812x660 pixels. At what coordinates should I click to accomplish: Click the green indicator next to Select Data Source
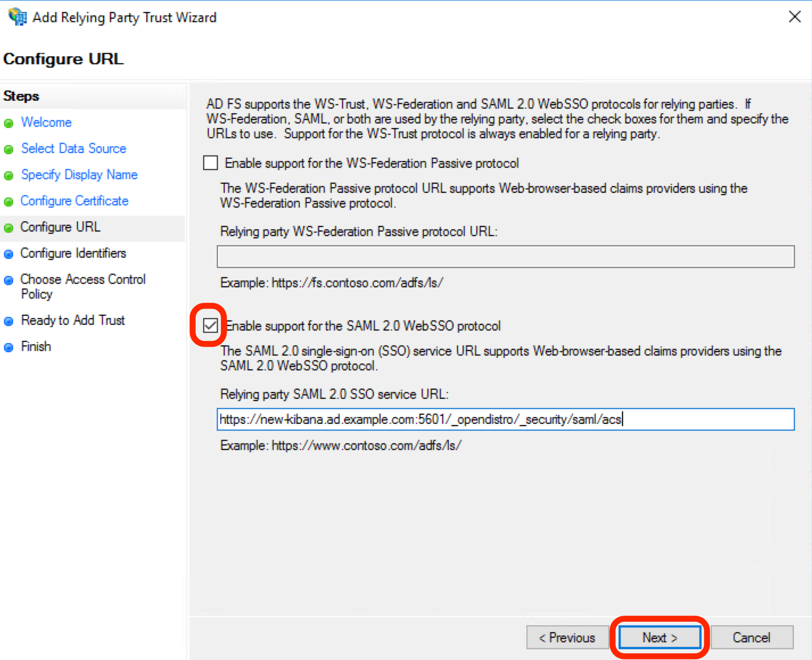click(9, 149)
